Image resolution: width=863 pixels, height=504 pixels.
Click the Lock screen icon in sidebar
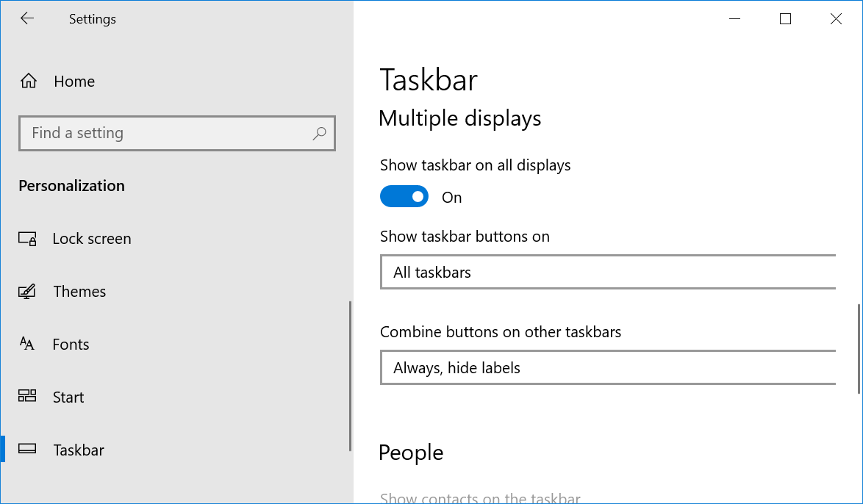[x=27, y=239]
